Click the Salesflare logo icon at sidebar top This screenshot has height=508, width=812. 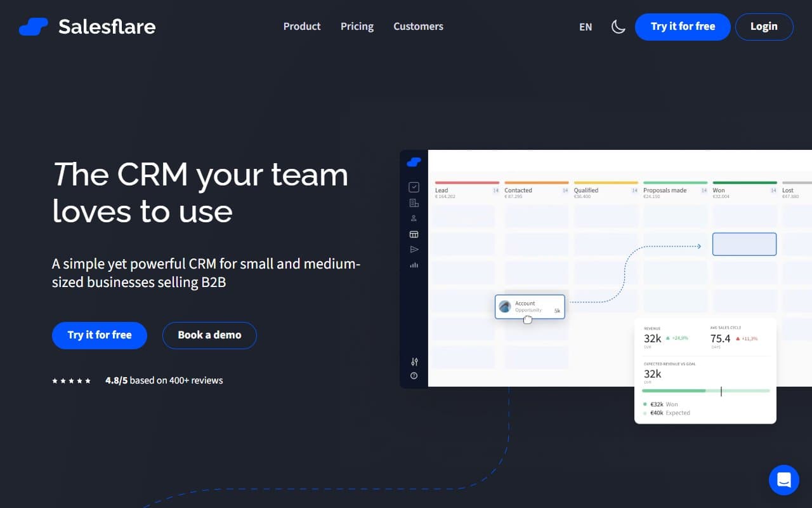tap(414, 162)
